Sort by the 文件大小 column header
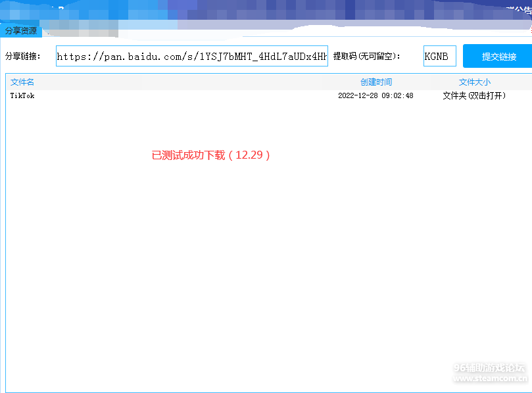Screen dimensions: 532x393 (x=474, y=82)
